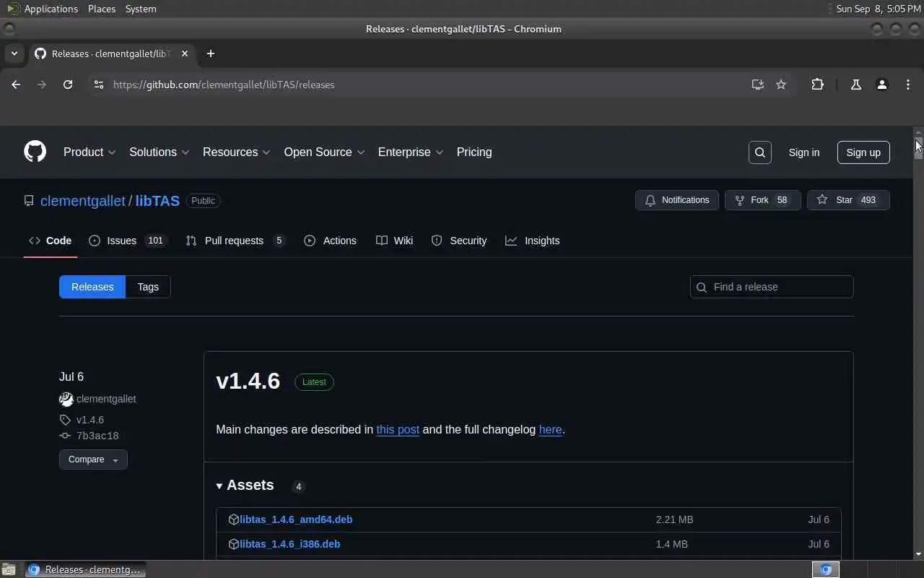924x578 pixels.
Task: Open the Insights tab
Action: [533, 241]
